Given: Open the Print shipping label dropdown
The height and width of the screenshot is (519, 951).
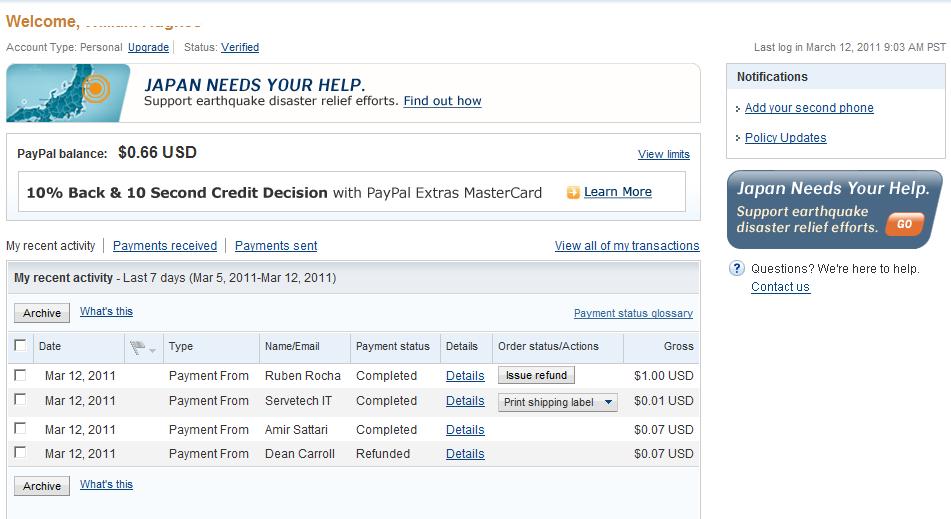Looking at the screenshot, I should coord(557,402).
